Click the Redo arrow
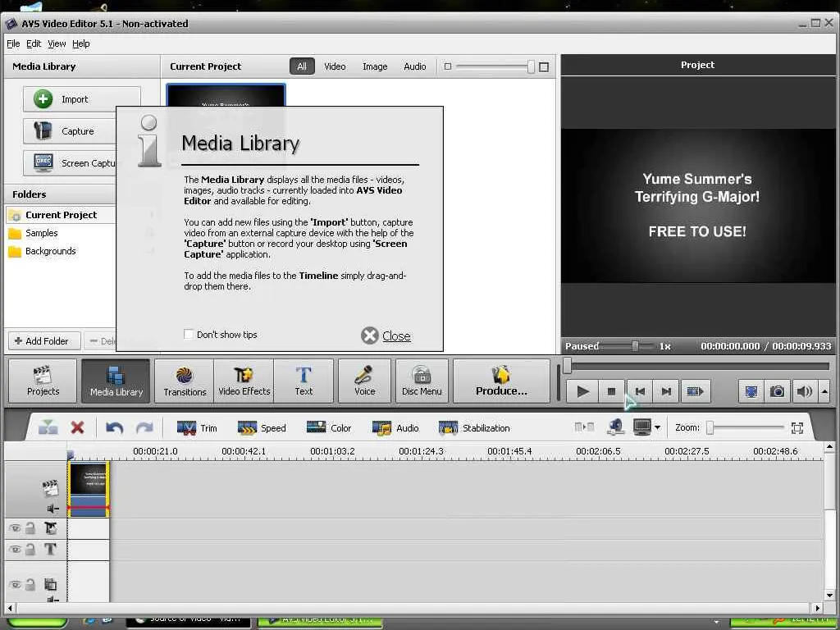 tap(144, 427)
